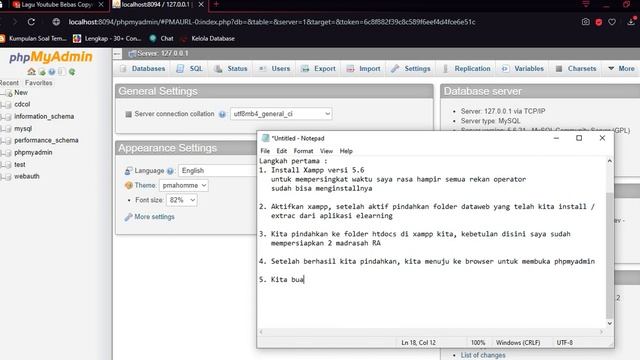This screenshot has height=360, width=640.
Task: Click Favorites in navigation panel
Action: coord(38,83)
